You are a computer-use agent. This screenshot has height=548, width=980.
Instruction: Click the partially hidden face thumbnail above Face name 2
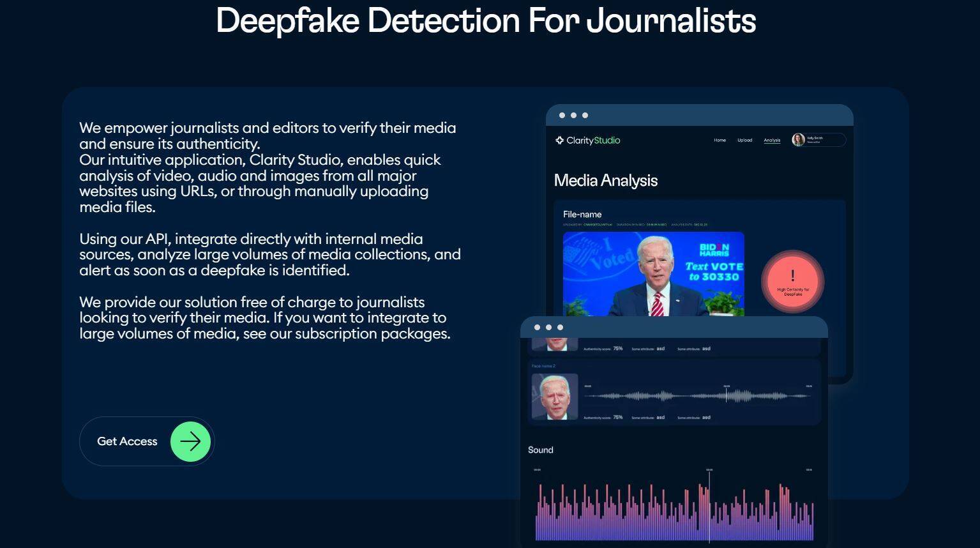pos(554,344)
